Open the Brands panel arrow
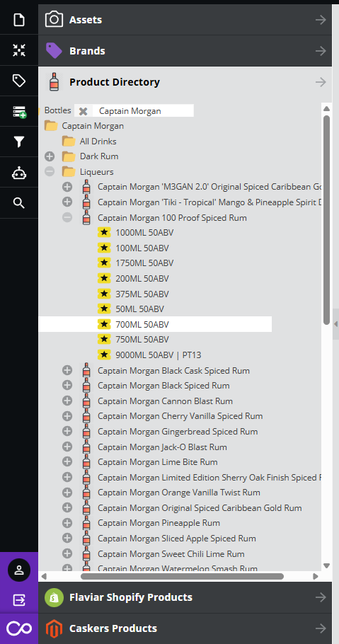Viewport: 339px width, 644px height. click(x=321, y=51)
